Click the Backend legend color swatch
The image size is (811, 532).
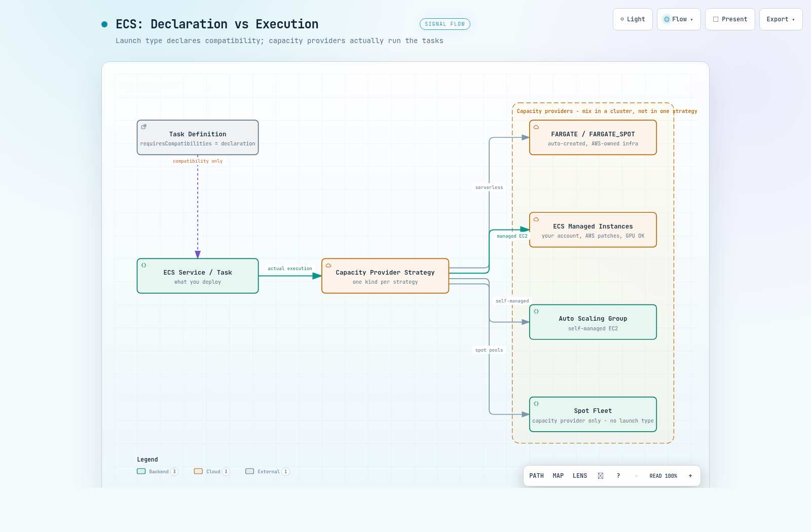click(x=141, y=471)
